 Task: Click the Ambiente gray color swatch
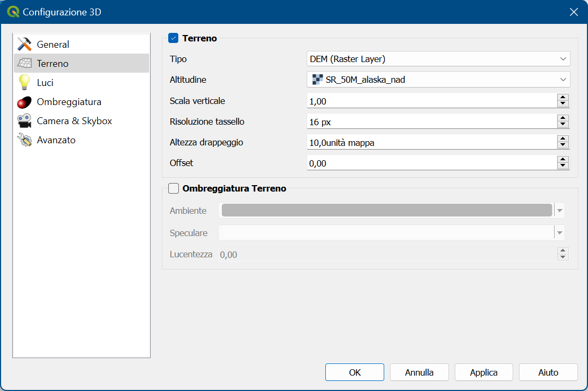(x=387, y=210)
